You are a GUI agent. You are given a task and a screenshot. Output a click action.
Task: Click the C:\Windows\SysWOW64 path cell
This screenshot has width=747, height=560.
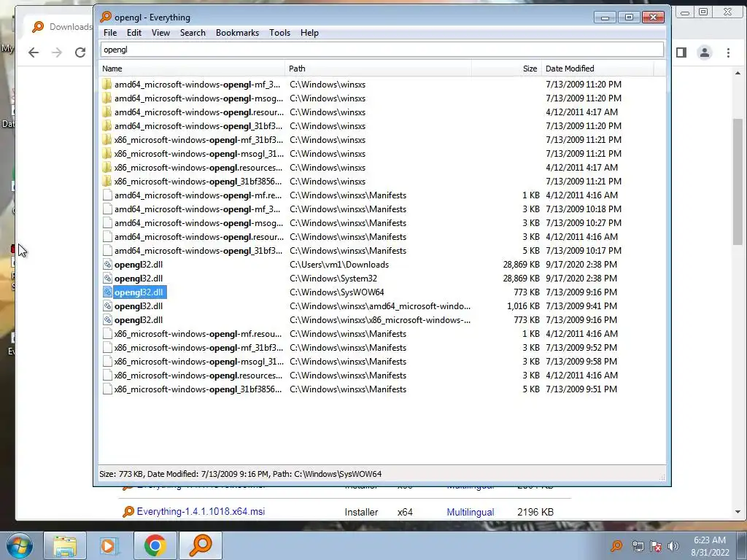337,292
